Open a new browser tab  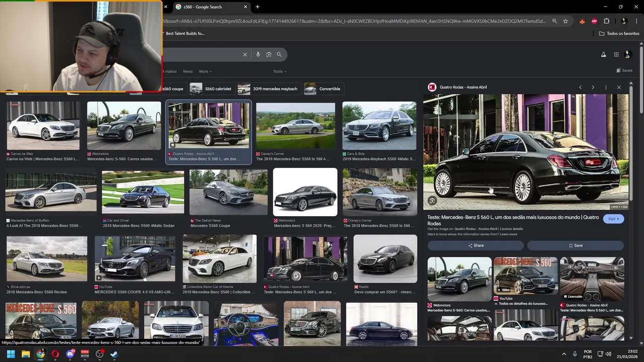pos(258,7)
